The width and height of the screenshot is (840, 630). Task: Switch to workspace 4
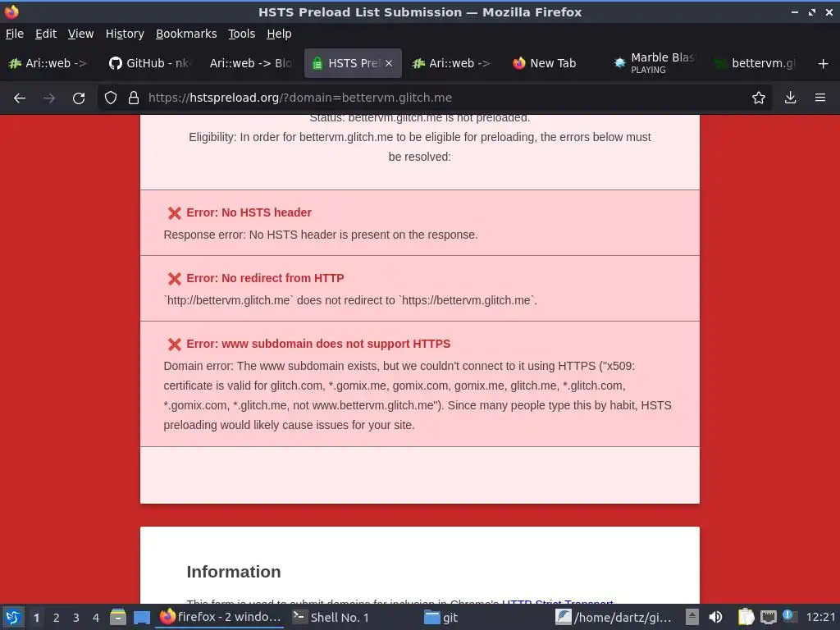(x=96, y=618)
